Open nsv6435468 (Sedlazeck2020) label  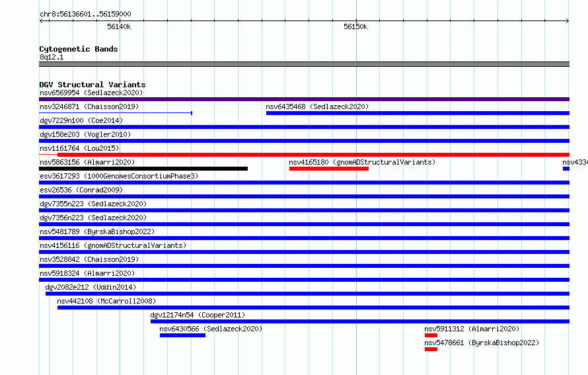pyautogui.click(x=317, y=106)
